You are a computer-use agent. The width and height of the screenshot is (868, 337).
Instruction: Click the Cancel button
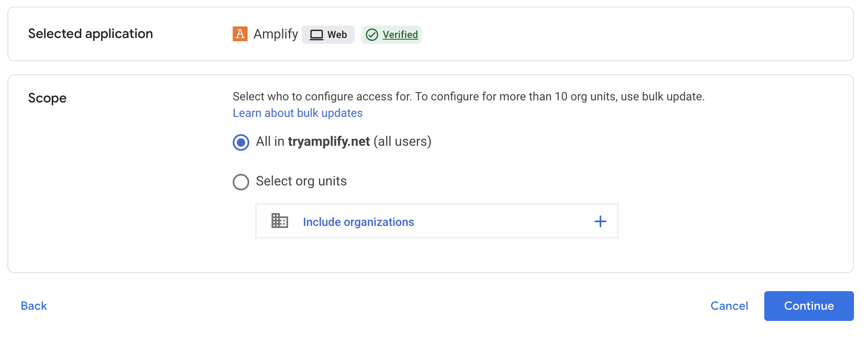coord(729,306)
